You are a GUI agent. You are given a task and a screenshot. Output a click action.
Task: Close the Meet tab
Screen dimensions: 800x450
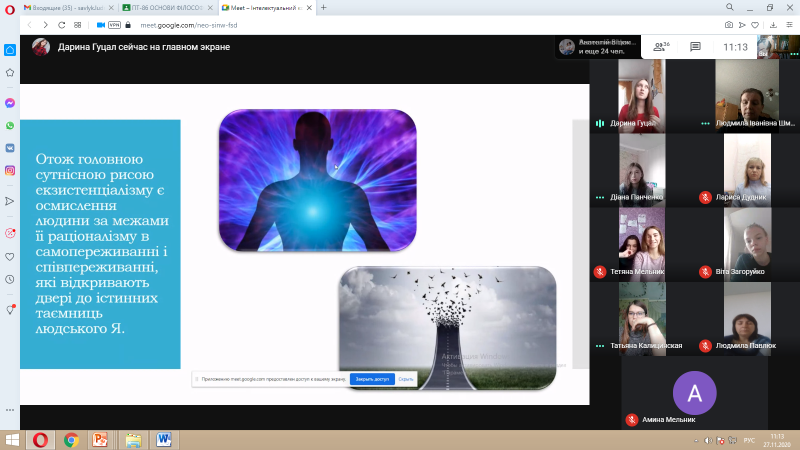click(x=309, y=8)
